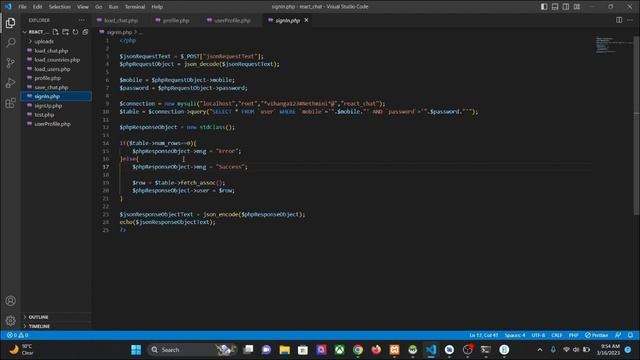Image resolution: width=640 pixels, height=360 pixels.
Task: Change file encoding UTF-8
Action: pos(538,335)
